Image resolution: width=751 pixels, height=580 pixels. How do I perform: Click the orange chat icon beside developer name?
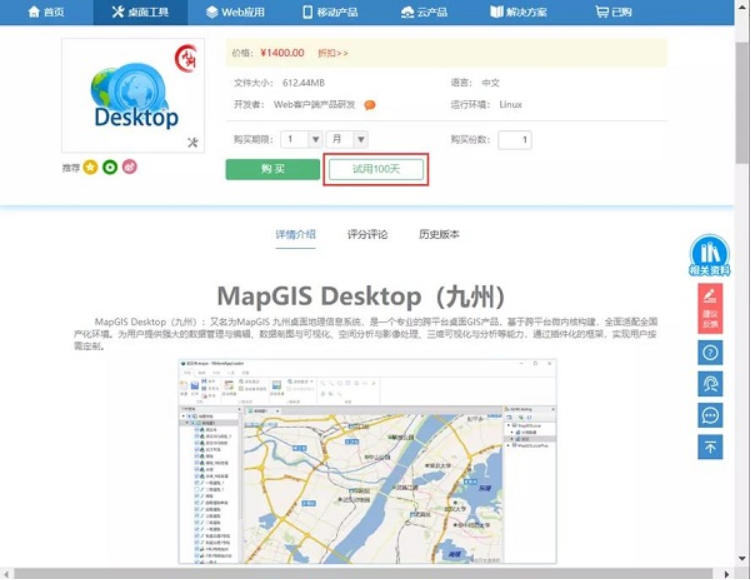click(370, 105)
